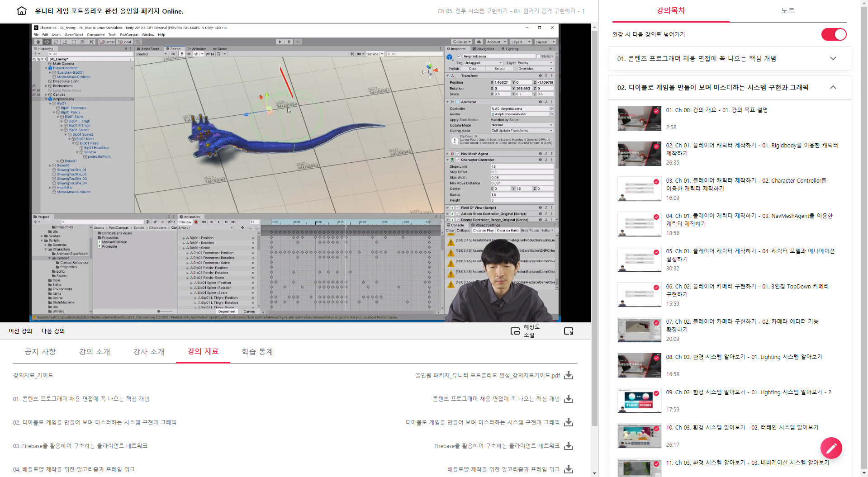868x477 pixels.
Task: Open the Shaded draw mode dropdown
Action: pos(151,54)
